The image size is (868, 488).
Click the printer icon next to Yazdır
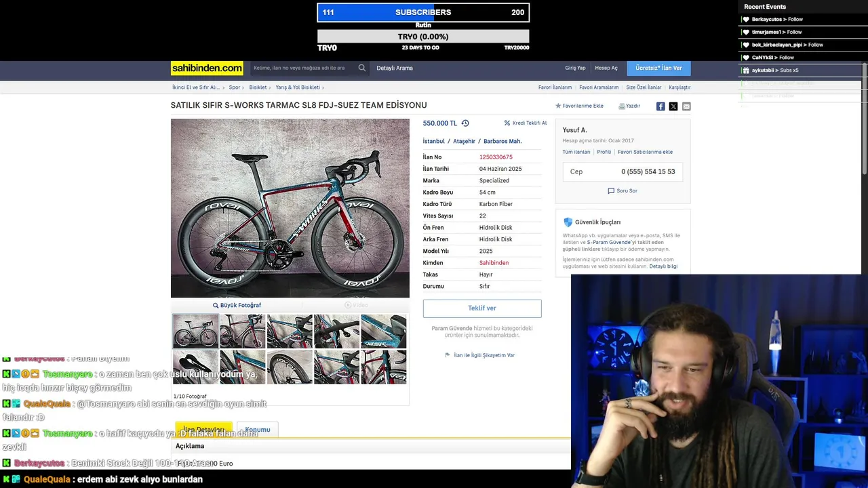(622, 106)
